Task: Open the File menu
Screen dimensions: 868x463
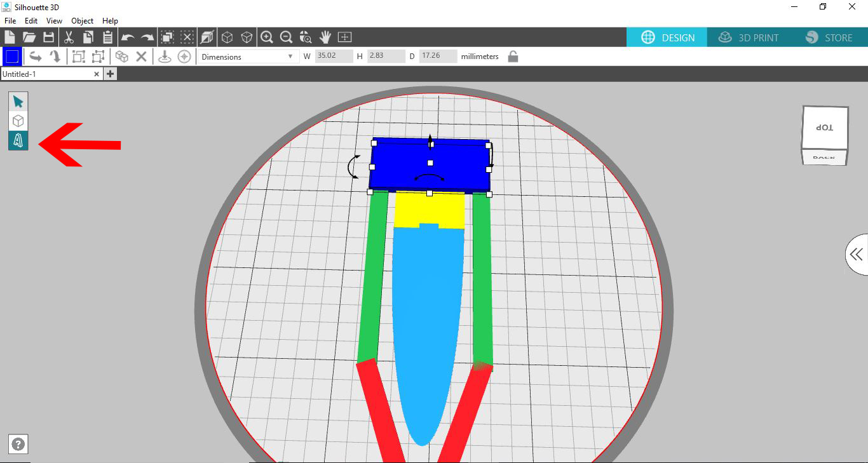Action: (10, 21)
